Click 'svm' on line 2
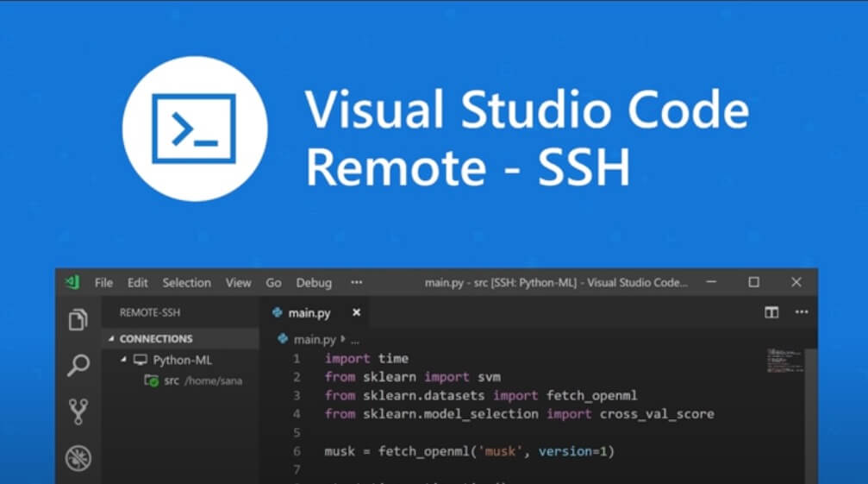Viewport: 868px width, 484px height. point(489,377)
